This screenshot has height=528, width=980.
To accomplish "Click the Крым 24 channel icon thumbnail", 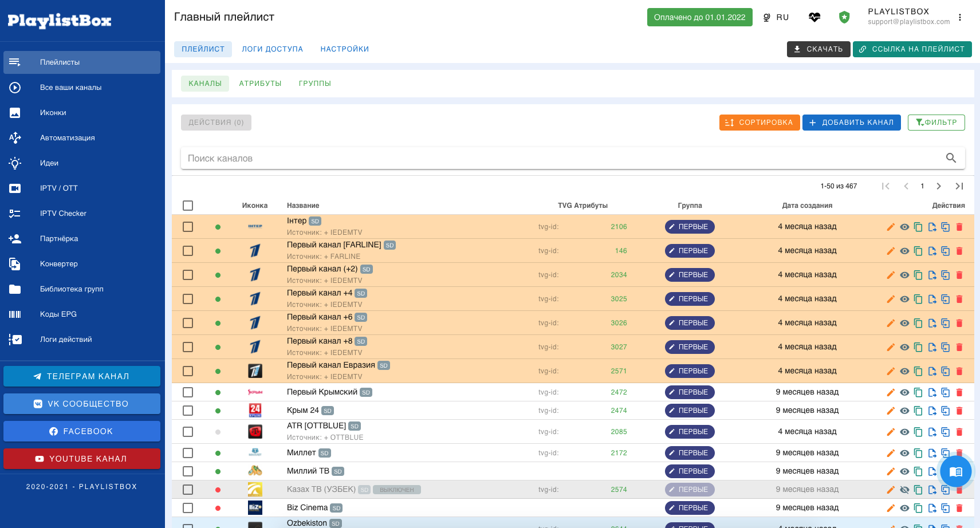I will pyautogui.click(x=255, y=411).
